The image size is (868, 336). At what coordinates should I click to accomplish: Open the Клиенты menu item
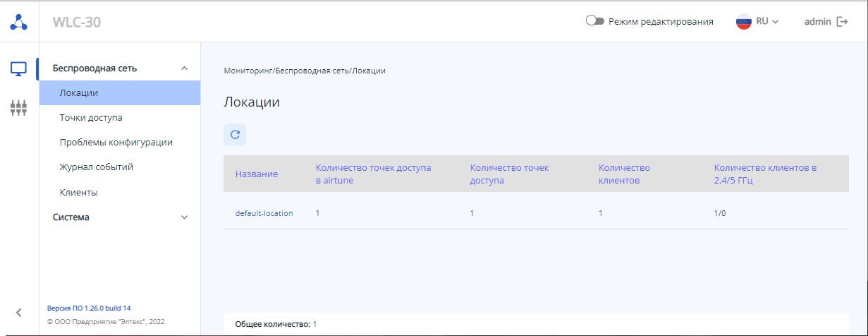[x=79, y=192]
